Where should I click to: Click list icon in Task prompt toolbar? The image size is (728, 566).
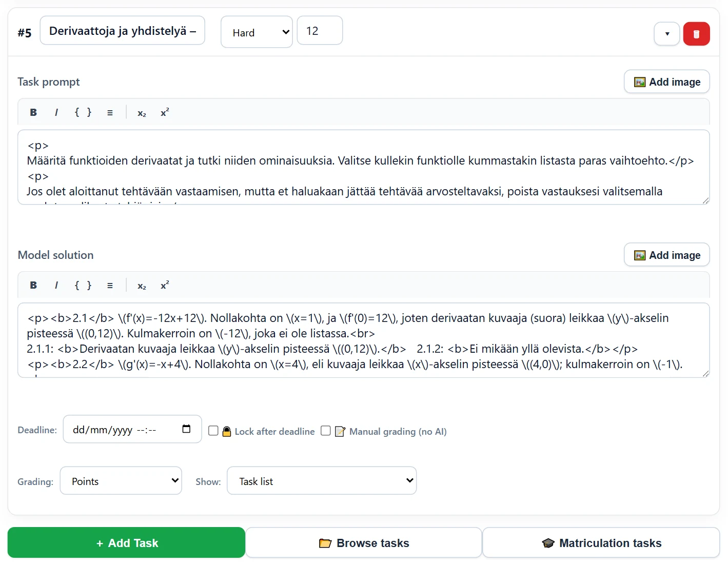(x=110, y=112)
